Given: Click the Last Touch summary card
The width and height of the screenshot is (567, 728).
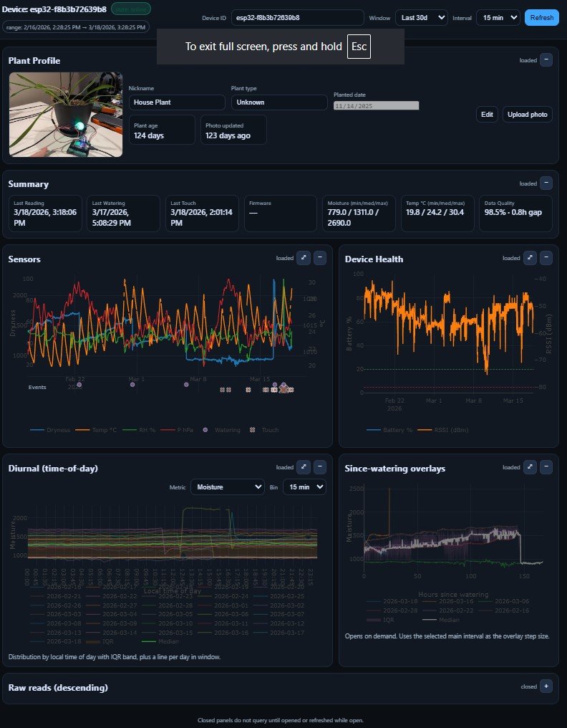Looking at the screenshot, I should coord(202,213).
